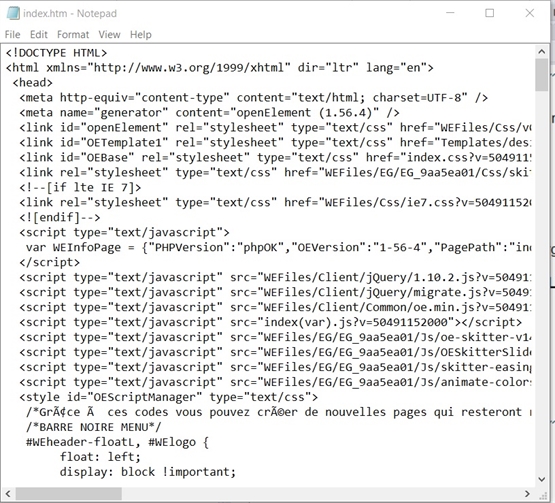Click the jQuery/migrate.js script line
The width and height of the screenshot is (555, 503).
[x=275, y=292]
